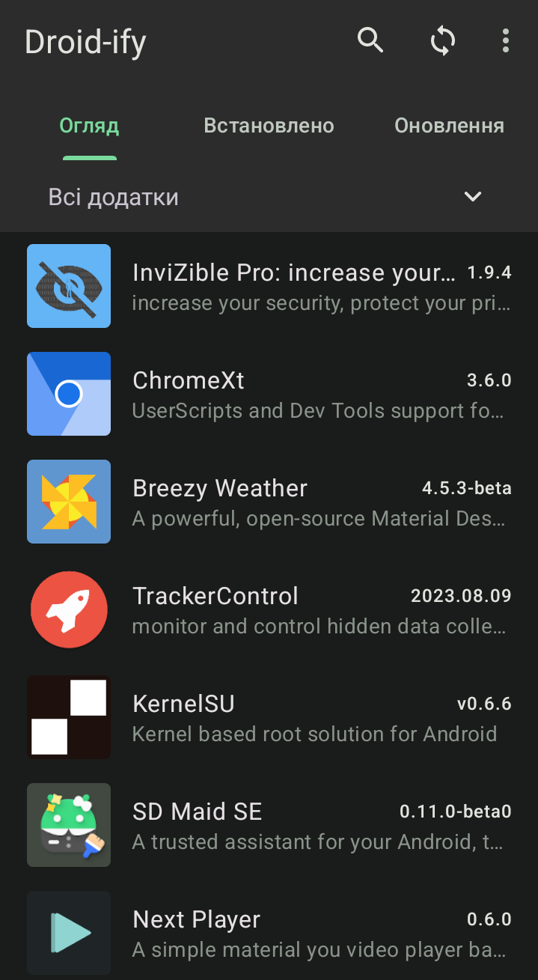Switch to the Встановлено tab
This screenshot has width=538, height=980.
(x=269, y=126)
